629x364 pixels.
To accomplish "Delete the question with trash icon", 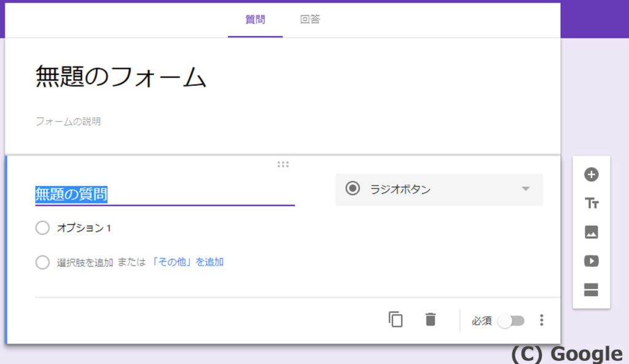I will (431, 320).
